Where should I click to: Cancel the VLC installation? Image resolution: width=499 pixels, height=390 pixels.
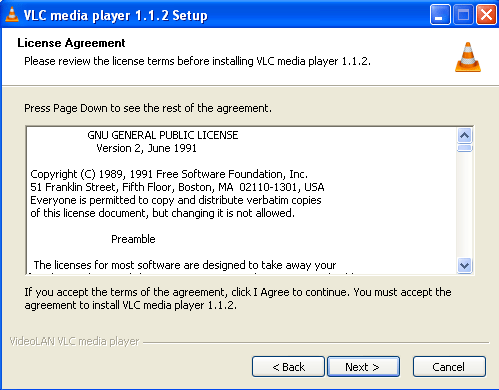coord(449,367)
